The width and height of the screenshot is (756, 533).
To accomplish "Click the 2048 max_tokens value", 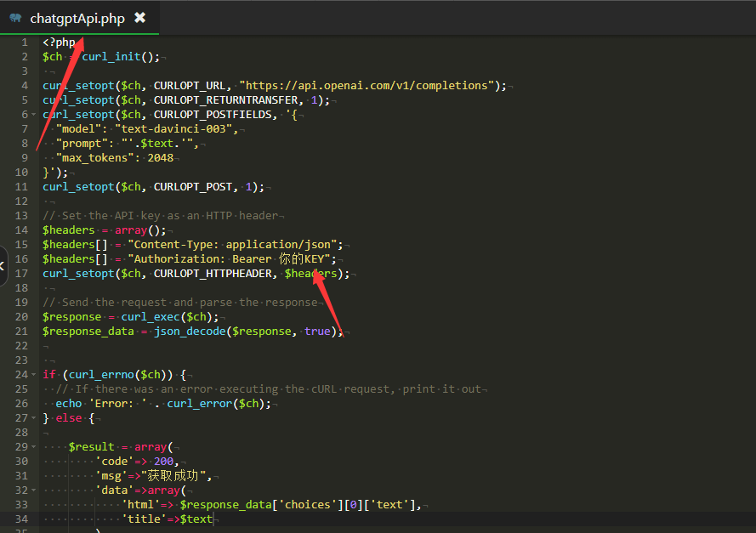I will [160, 158].
